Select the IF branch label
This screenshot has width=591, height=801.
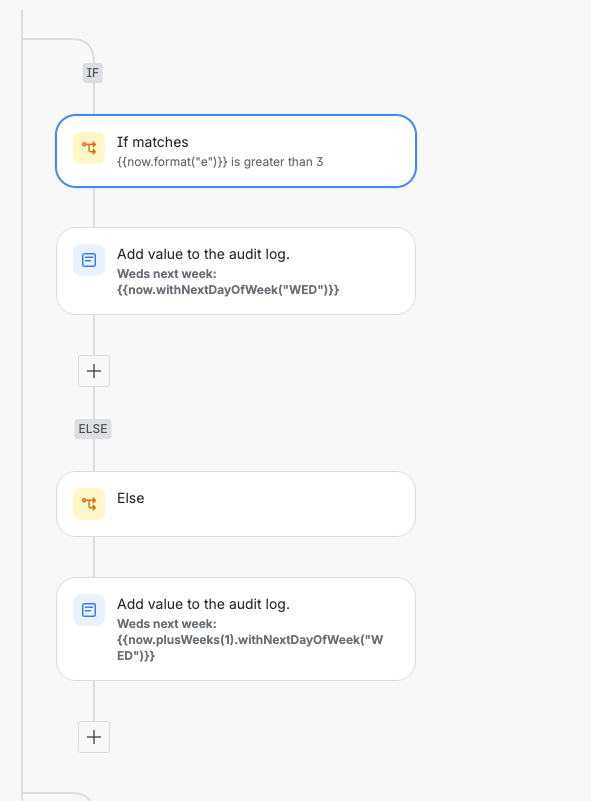92,73
